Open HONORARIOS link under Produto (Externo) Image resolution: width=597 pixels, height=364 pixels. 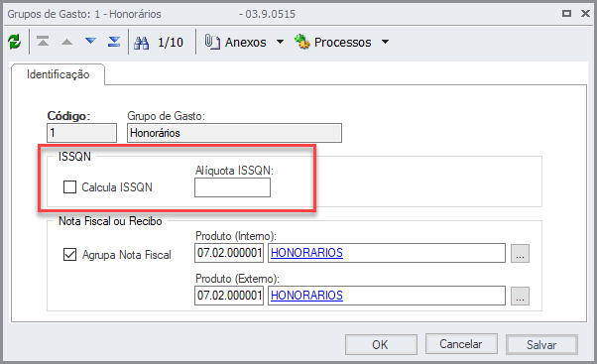pyautogui.click(x=306, y=296)
